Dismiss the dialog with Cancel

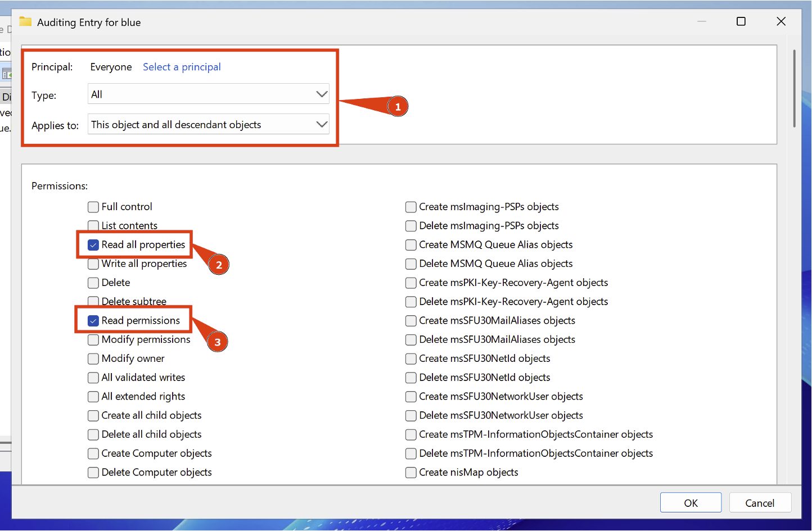click(x=760, y=502)
